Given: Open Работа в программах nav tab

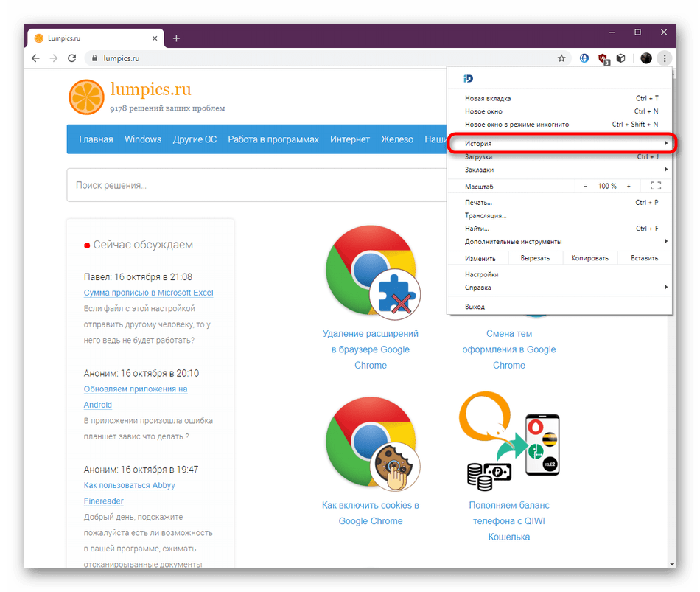Looking at the screenshot, I should point(273,139).
